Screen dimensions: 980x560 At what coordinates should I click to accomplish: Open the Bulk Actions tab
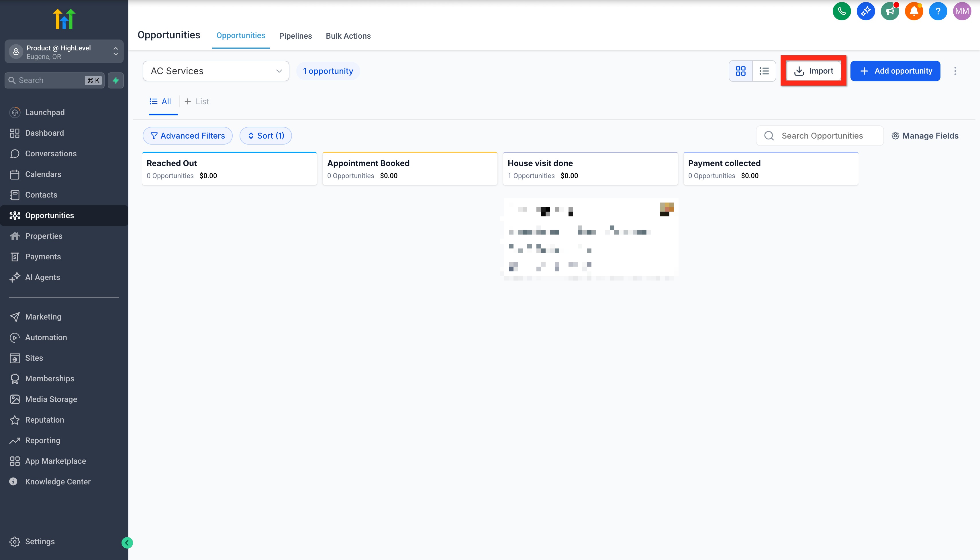tap(348, 36)
